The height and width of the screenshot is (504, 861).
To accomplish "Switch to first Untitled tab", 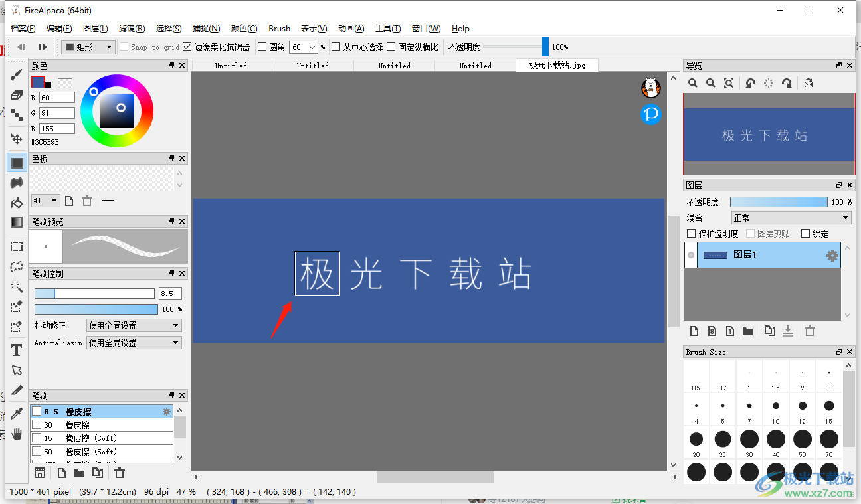I will [231, 66].
